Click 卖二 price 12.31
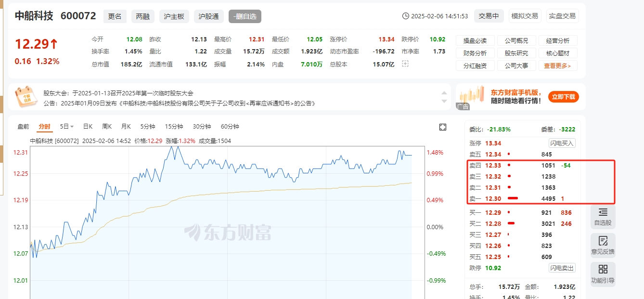The image size is (644, 299). coord(493,188)
